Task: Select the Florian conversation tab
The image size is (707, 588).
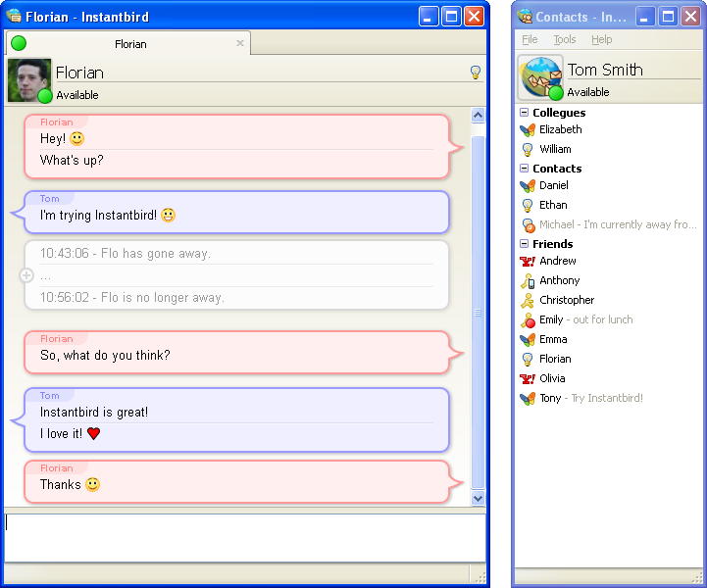Action: click(128, 43)
